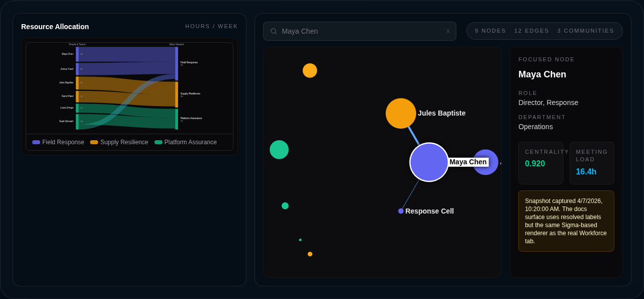Viewport: 644px width, 299px height.
Task: Click the Maya Chen label beside her node
Action: pos(468,162)
